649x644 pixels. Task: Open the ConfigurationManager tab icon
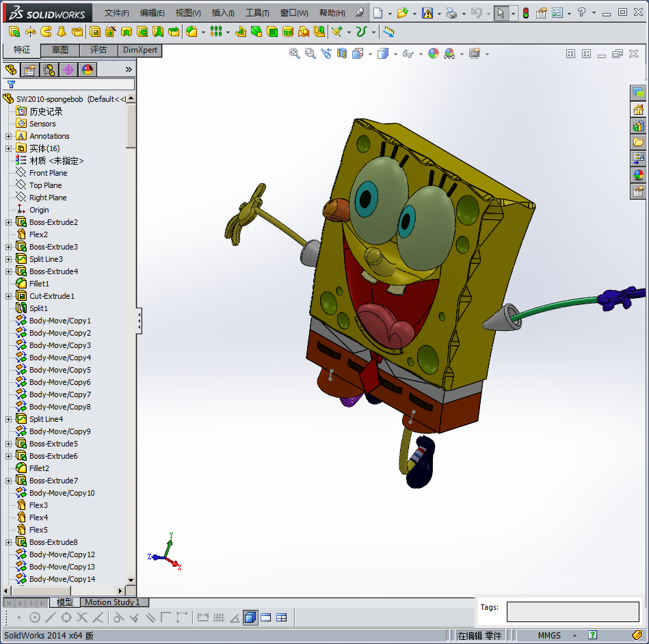(49, 70)
